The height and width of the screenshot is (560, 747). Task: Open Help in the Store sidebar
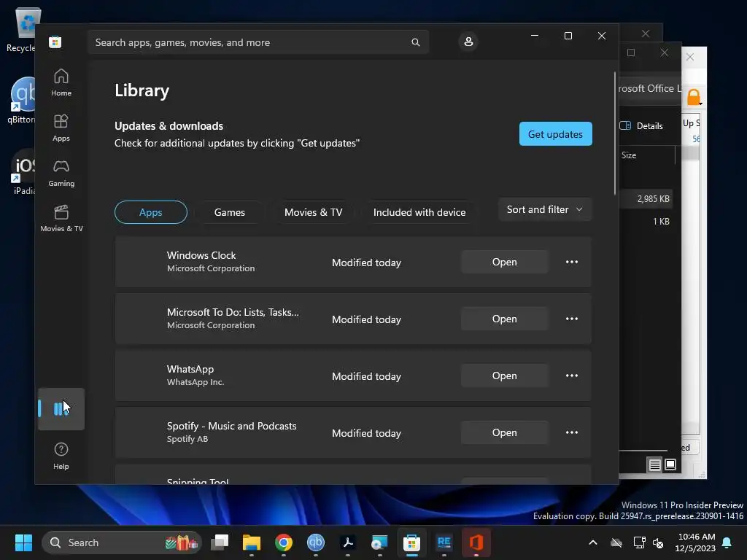(61, 456)
